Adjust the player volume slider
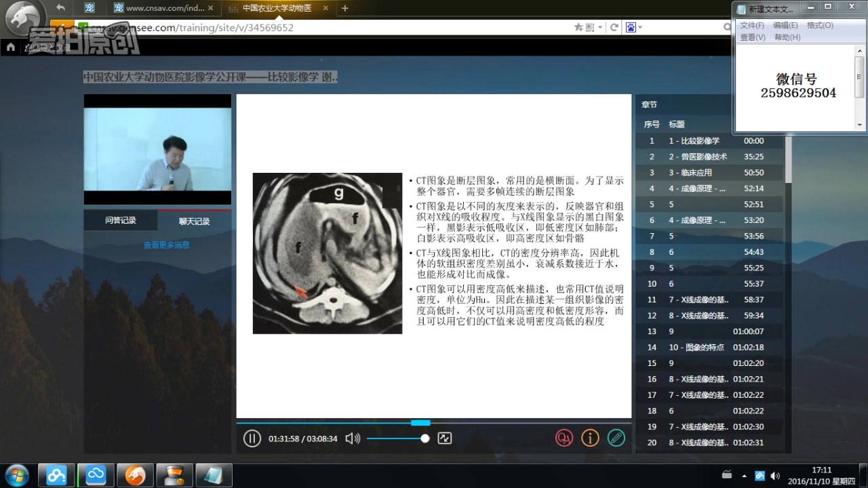 tap(398, 439)
